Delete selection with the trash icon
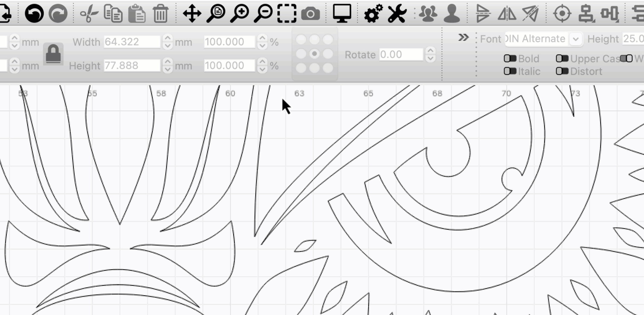644x315 pixels. 160,13
